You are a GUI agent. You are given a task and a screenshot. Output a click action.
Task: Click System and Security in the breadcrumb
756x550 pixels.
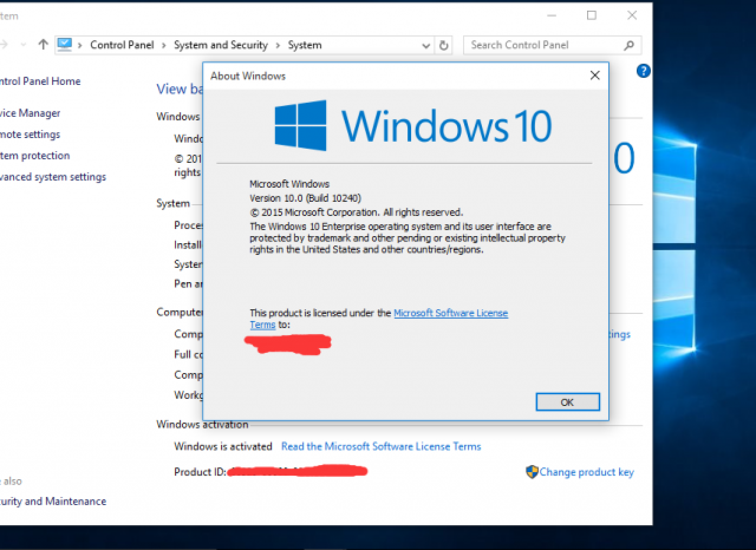click(x=221, y=45)
